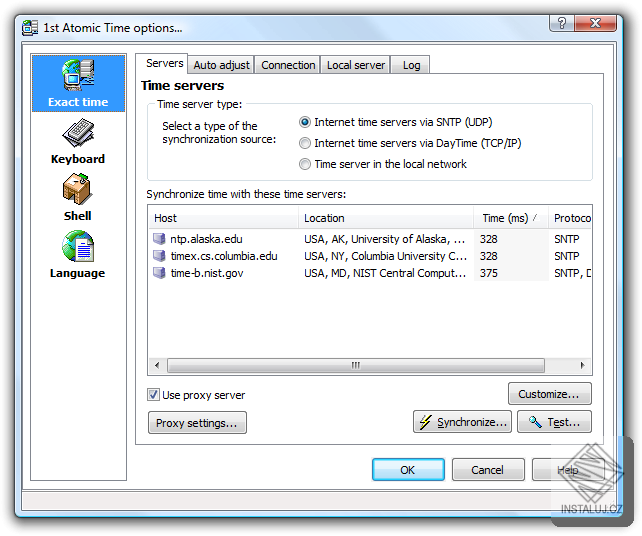This screenshot has width=642, height=536.
Task: Select Internet time servers via SNTP (UDP)
Action: pos(305,122)
